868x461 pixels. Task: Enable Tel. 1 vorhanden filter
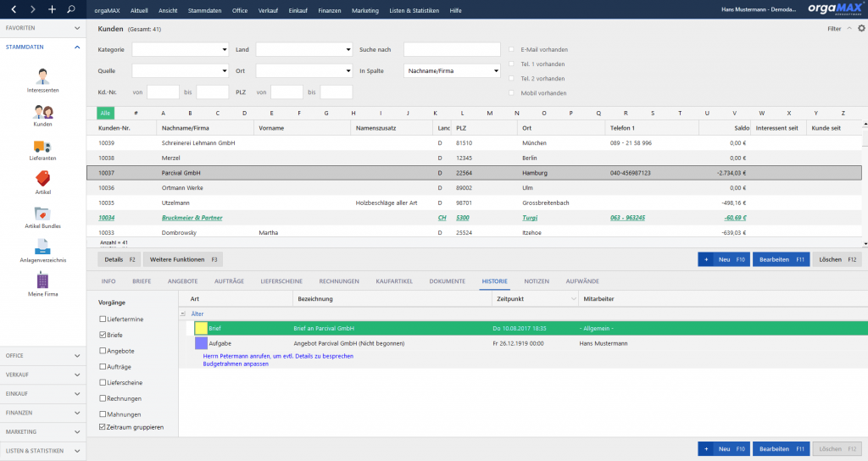click(x=511, y=64)
